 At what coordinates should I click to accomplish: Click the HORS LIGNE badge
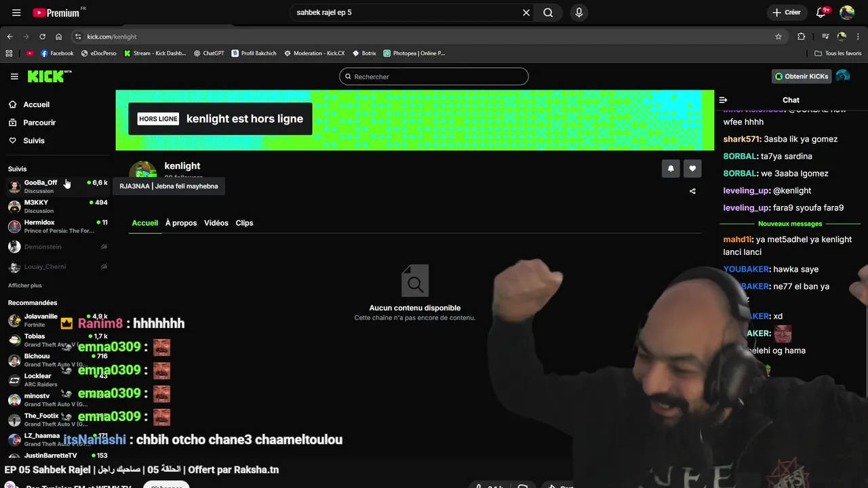click(158, 119)
